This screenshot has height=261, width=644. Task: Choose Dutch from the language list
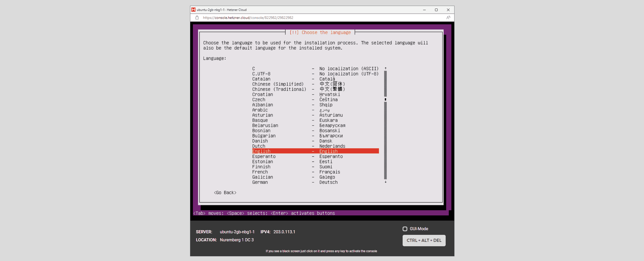pyautogui.click(x=258, y=146)
